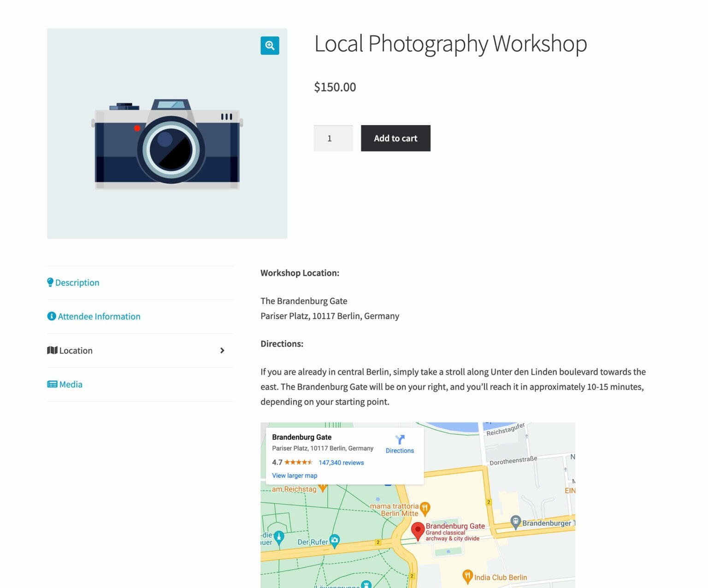Viewport: 708px width, 588px height.
Task: Open the Media tab
Action: [70, 384]
